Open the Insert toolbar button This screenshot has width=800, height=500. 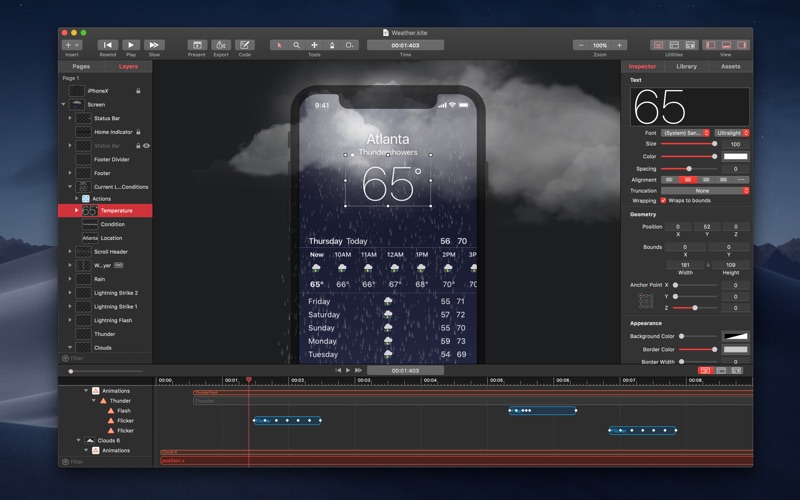(x=72, y=45)
